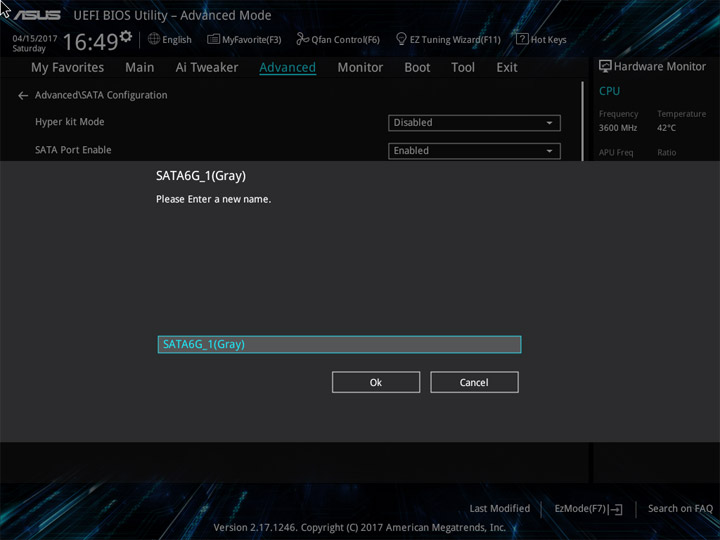This screenshot has height=540, width=720.
Task: Click the Hyper kit Mode label
Action: [70, 122]
